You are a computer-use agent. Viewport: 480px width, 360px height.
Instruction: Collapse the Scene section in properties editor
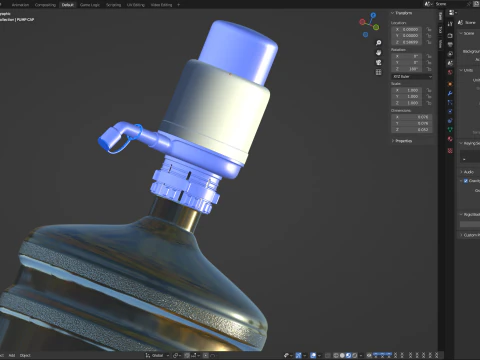coord(467,33)
